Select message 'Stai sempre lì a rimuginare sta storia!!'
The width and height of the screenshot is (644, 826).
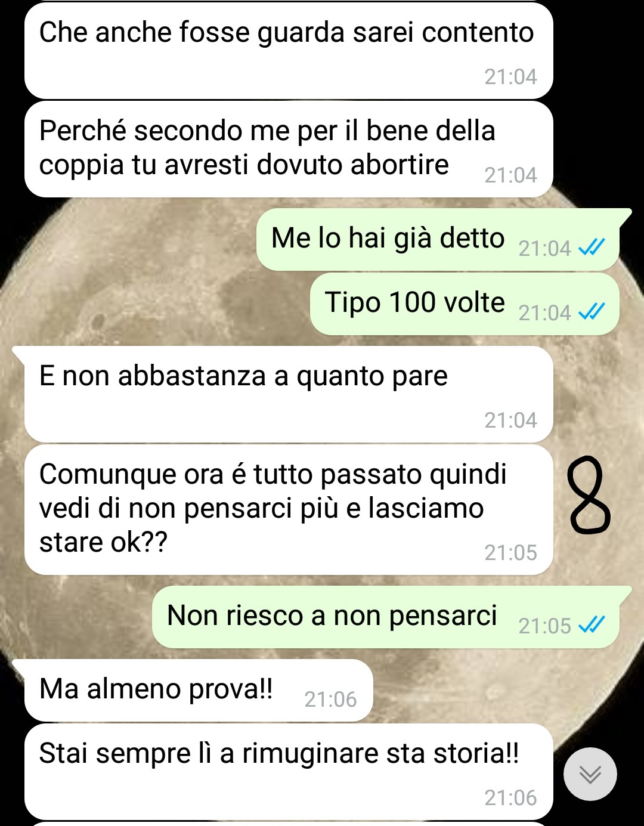(x=289, y=772)
